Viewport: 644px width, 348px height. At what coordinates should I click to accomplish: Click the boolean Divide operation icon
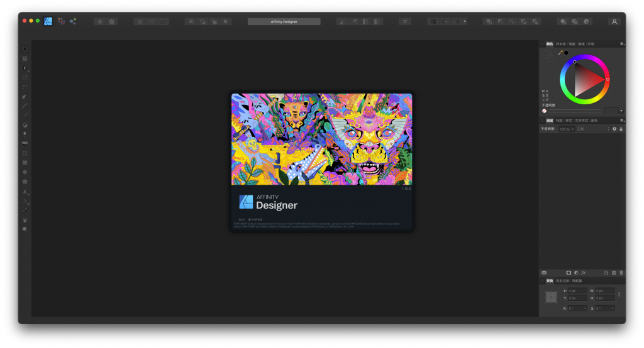[x=535, y=21]
